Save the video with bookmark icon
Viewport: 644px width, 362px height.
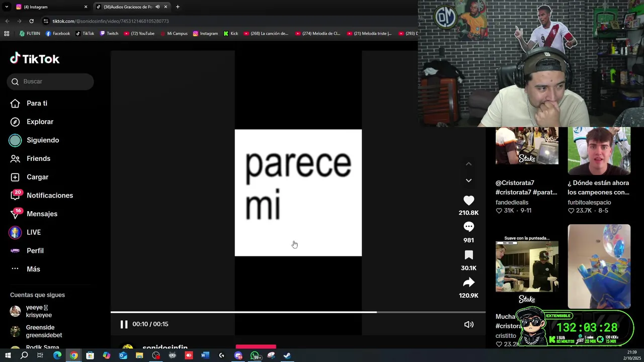tap(468, 255)
